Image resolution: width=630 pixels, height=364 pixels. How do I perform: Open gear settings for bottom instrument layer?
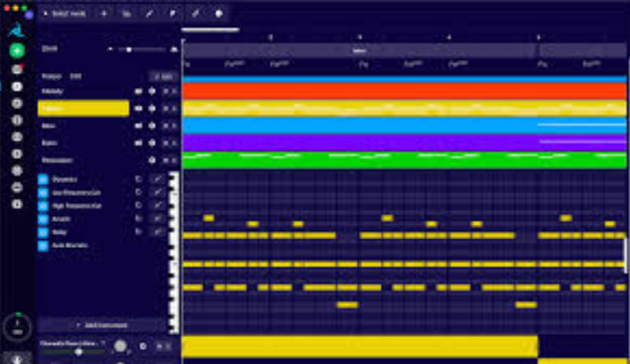click(x=143, y=346)
